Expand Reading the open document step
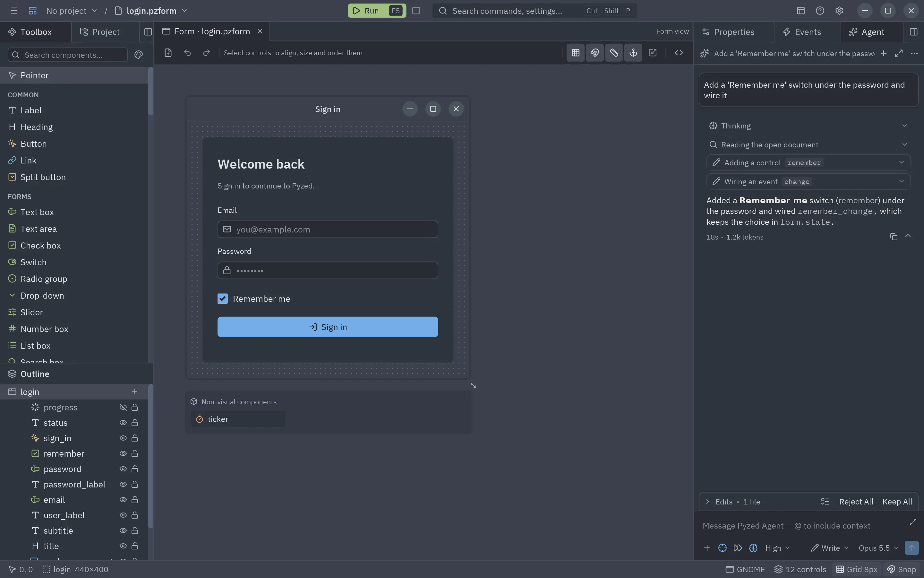The width and height of the screenshot is (924, 578). point(808,144)
